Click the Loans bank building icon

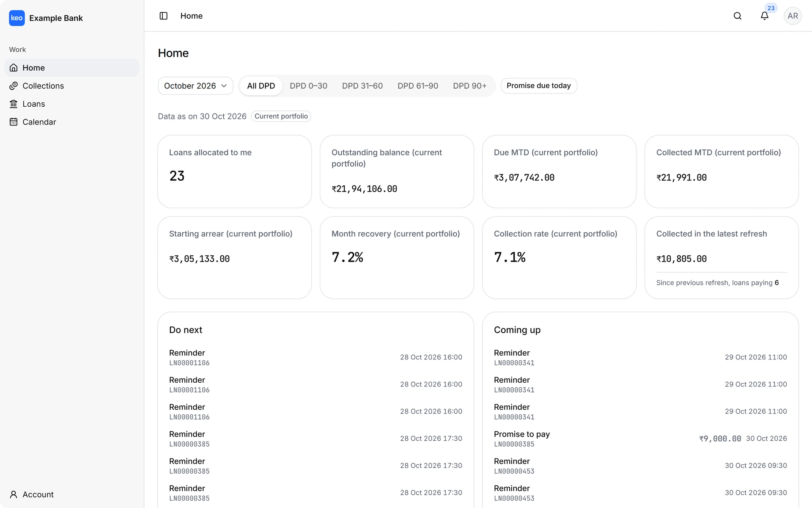14,104
